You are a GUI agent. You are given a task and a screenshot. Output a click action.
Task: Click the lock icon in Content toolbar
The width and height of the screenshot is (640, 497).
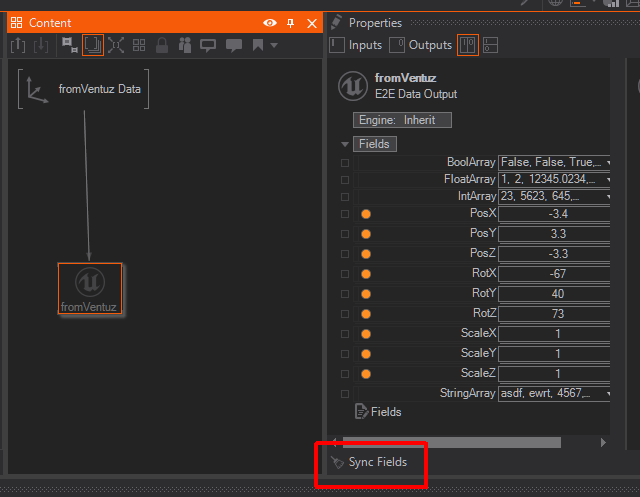pyautogui.click(x=161, y=45)
